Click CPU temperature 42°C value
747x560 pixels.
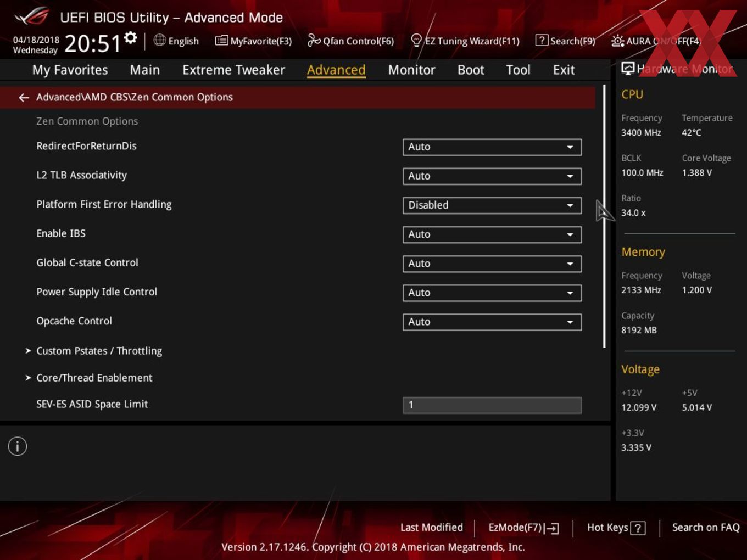coord(692,132)
